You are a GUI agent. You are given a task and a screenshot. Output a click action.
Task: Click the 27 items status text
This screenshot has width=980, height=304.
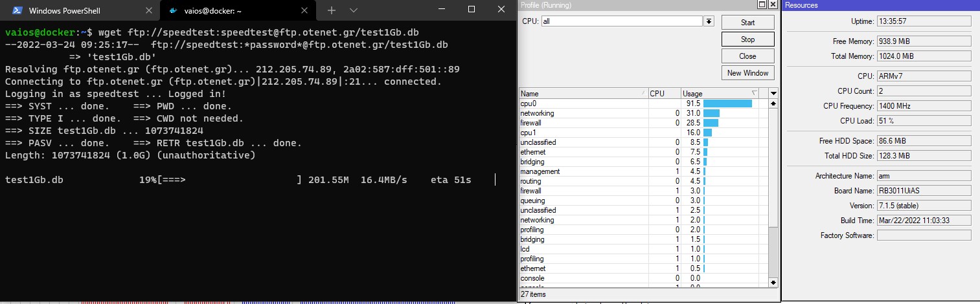coord(534,294)
